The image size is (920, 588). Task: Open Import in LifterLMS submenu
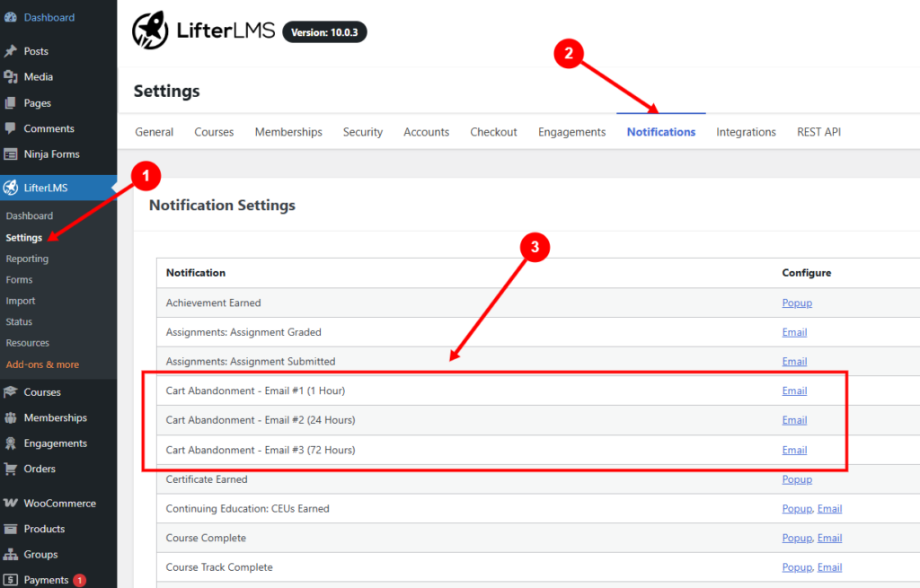[x=21, y=301]
